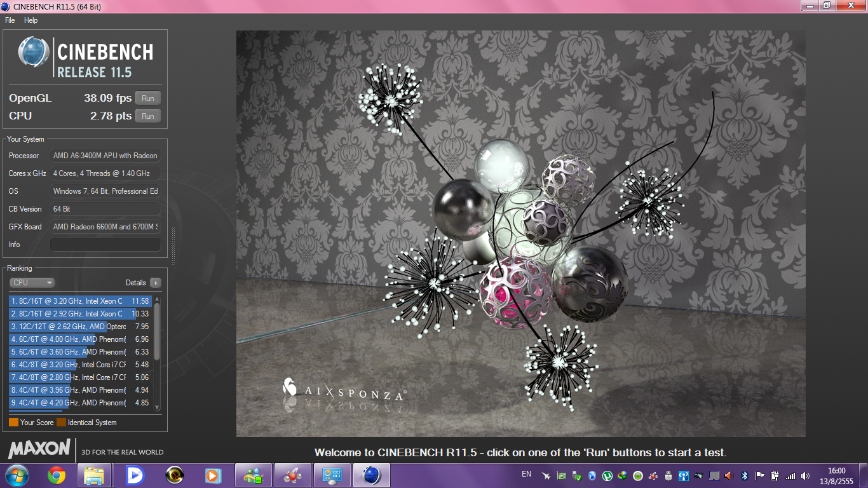Select ranking entry 8 AMD Phenom 3.96 GHz
Image resolution: width=868 pixels, height=488 pixels.
click(x=80, y=390)
